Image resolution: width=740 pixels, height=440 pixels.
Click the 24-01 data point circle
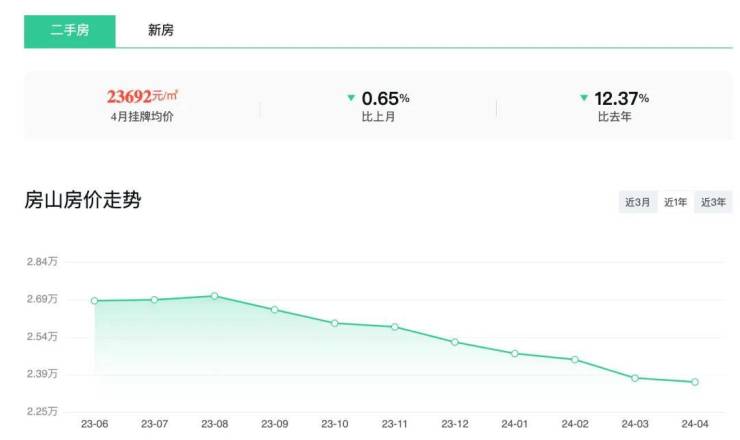[x=514, y=354]
